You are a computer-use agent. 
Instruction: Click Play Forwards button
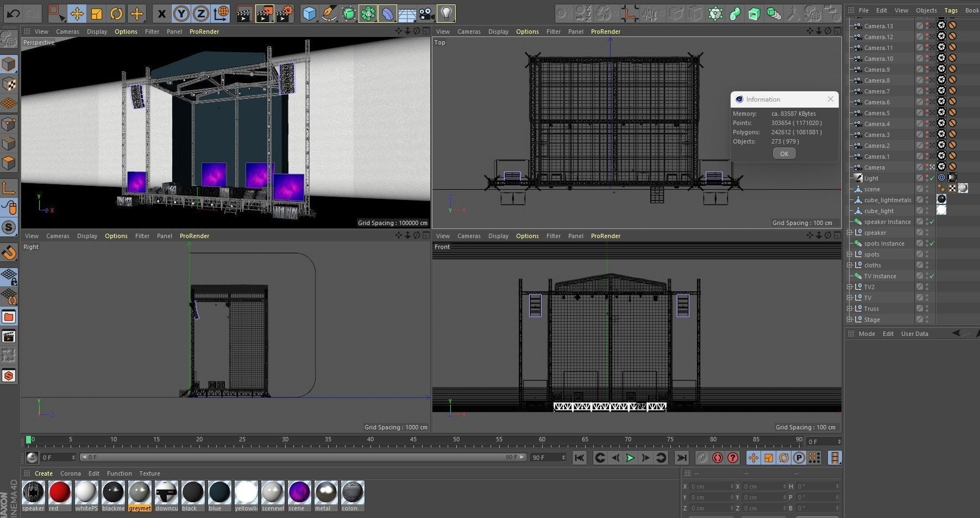630,458
